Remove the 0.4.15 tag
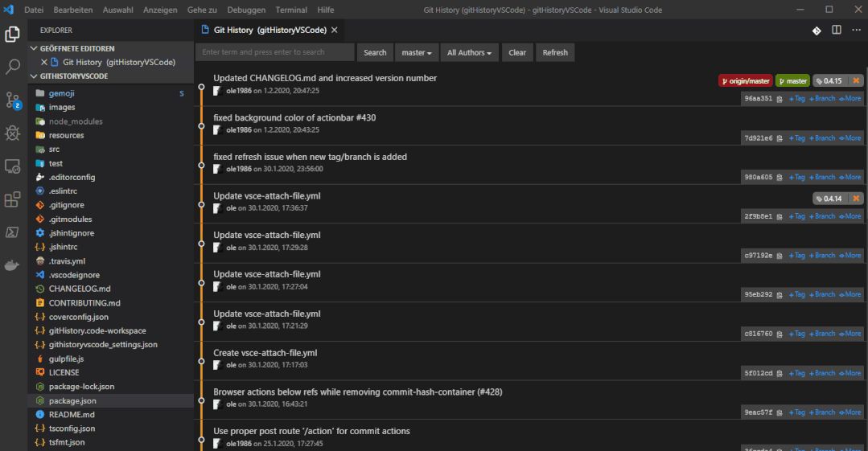The width and height of the screenshot is (868, 451). (x=857, y=80)
